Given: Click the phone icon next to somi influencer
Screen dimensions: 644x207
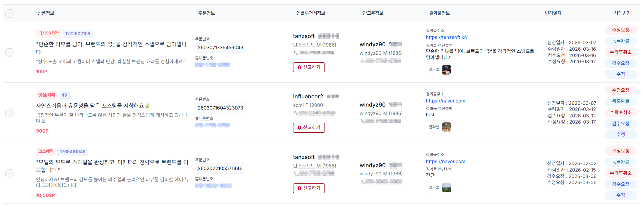Looking at the screenshot, I should (x=295, y=113).
